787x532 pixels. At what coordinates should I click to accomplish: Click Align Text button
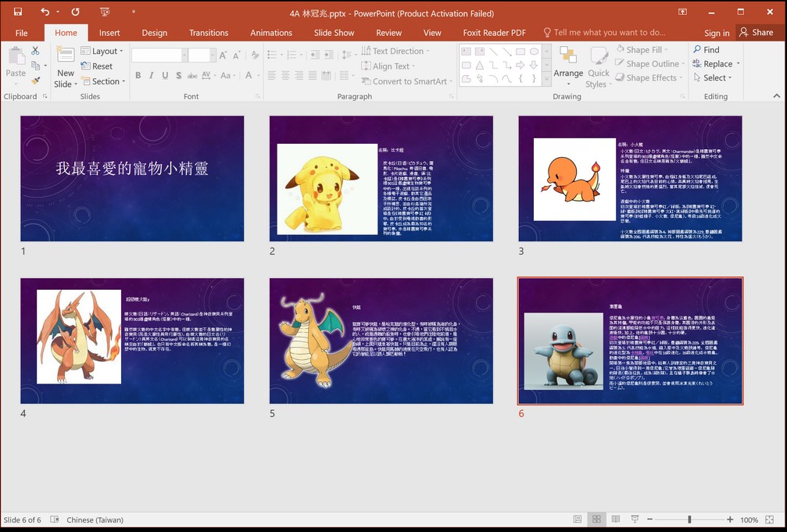388,66
